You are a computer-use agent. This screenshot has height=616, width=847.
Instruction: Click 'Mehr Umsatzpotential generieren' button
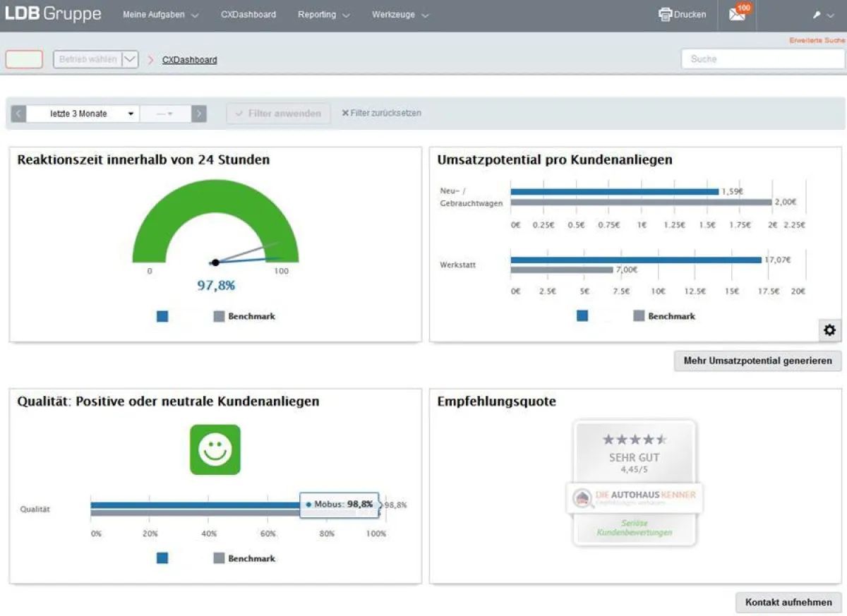pos(757,361)
